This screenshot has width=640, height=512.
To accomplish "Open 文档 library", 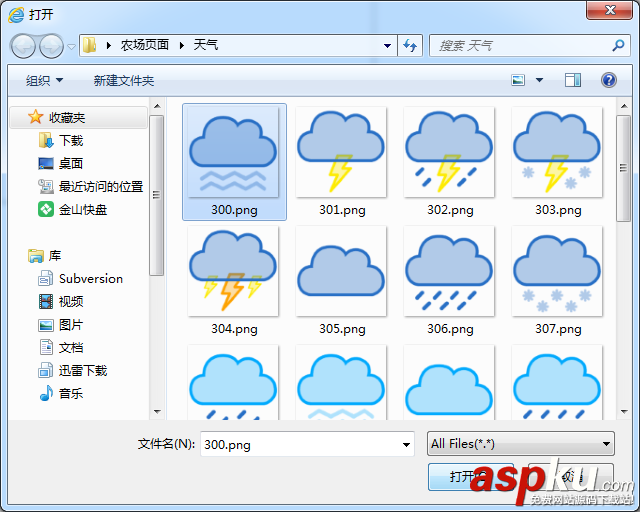I will pyautogui.click(x=71, y=347).
